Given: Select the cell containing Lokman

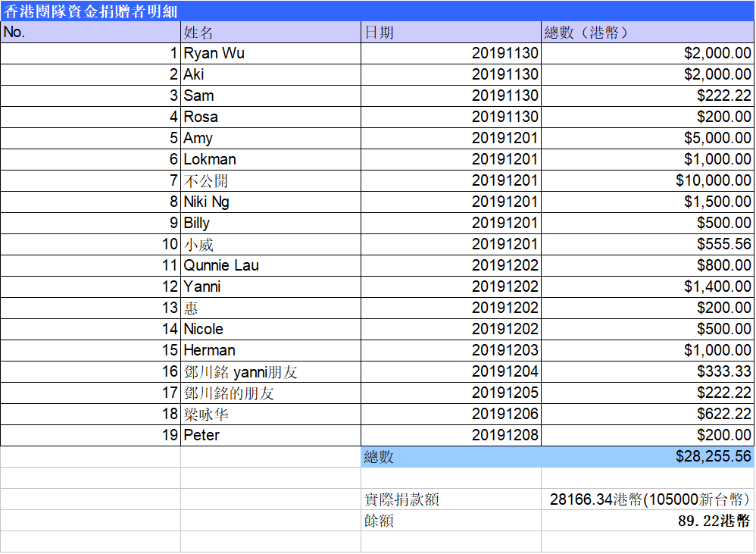Looking at the screenshot, I should pos(270,160).
